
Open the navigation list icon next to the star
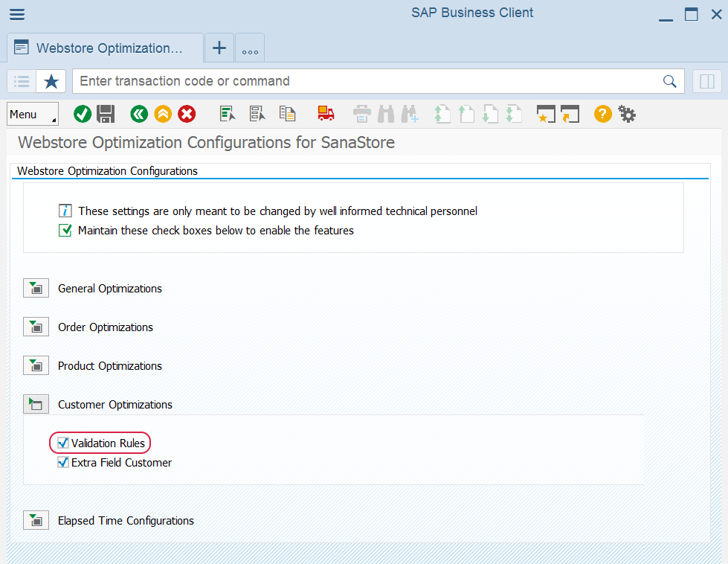(x=22, y=81)
